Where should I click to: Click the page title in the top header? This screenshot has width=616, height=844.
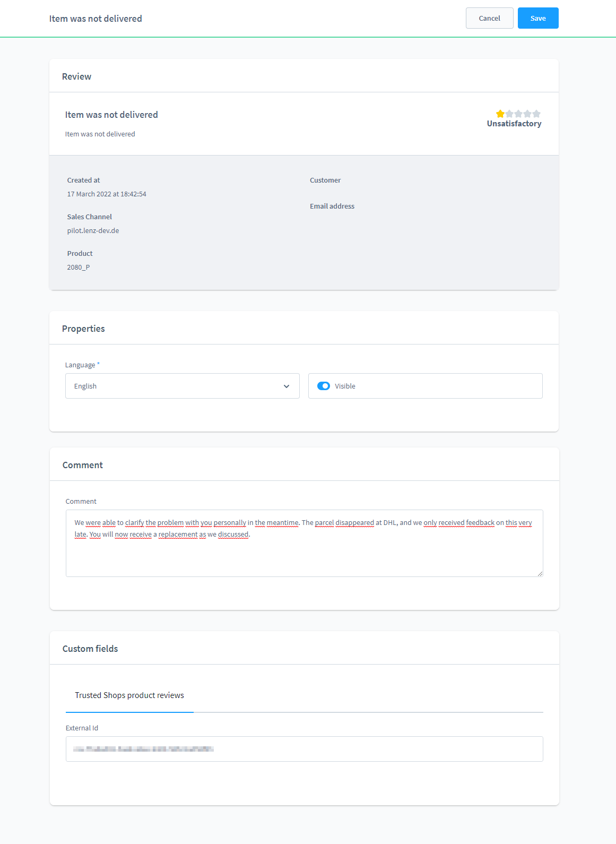[x=96, y=19]
